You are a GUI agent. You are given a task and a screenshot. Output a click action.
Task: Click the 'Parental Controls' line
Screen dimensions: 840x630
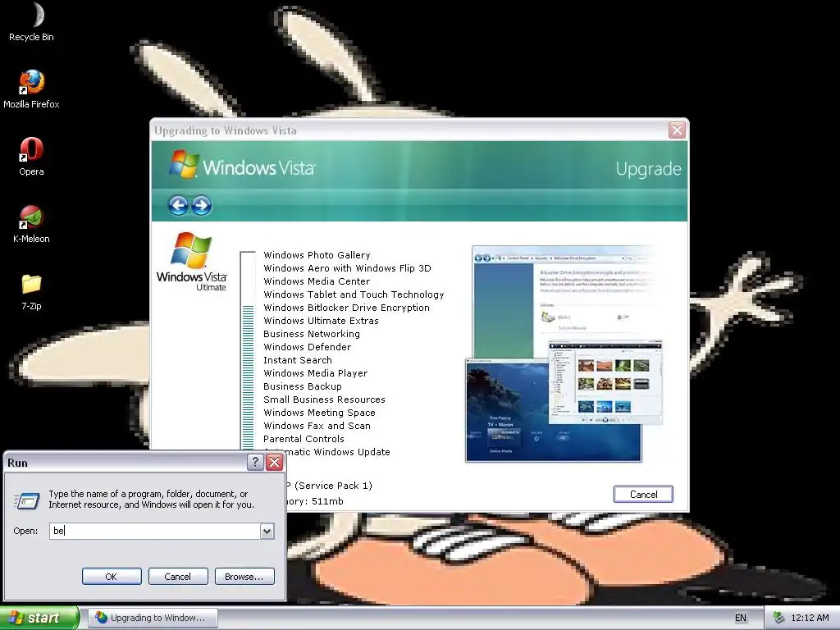(304, 439)
